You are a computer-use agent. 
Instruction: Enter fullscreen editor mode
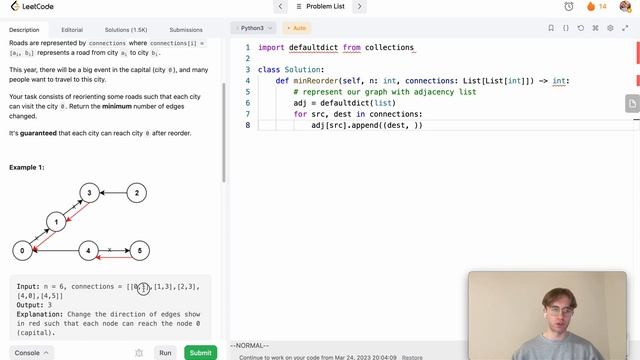pyautogui.click(x=625, y=28)
